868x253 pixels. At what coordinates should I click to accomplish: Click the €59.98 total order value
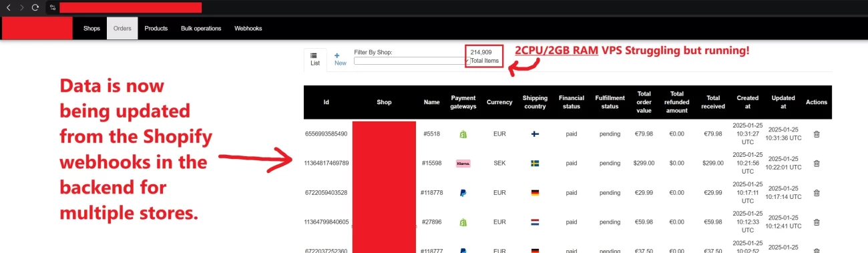pyautogui.click(x=644, y=222)
